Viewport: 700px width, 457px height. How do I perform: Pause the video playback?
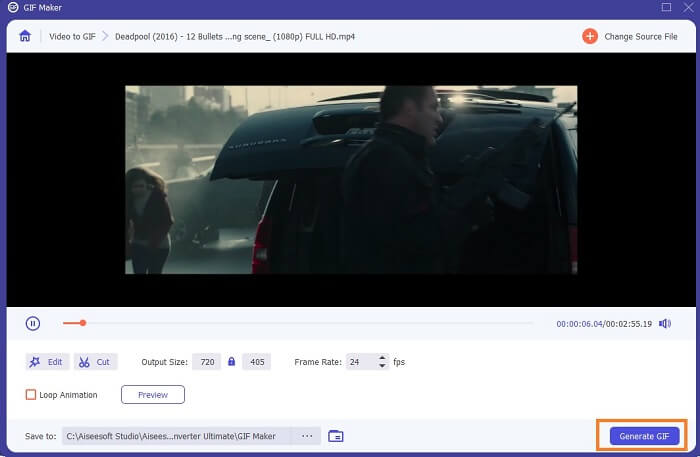(33, 323)
